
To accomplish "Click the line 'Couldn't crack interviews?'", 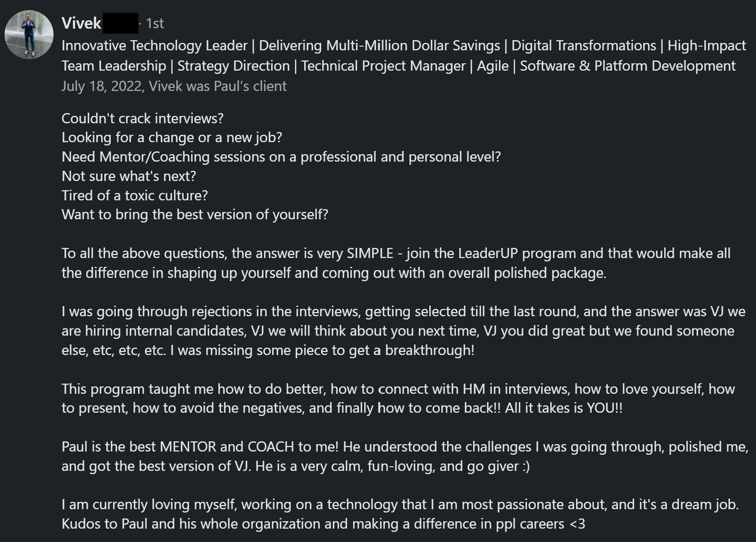I will coord(143,118).
